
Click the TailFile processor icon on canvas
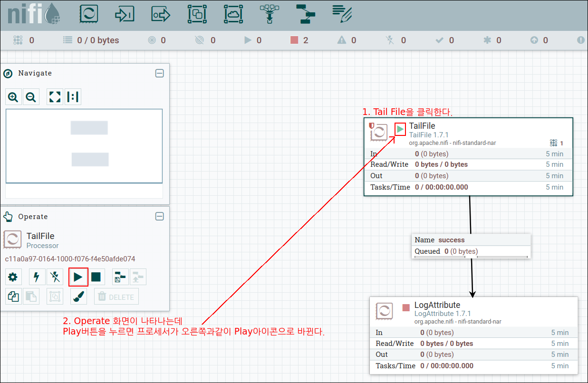[x=379, y=133]
